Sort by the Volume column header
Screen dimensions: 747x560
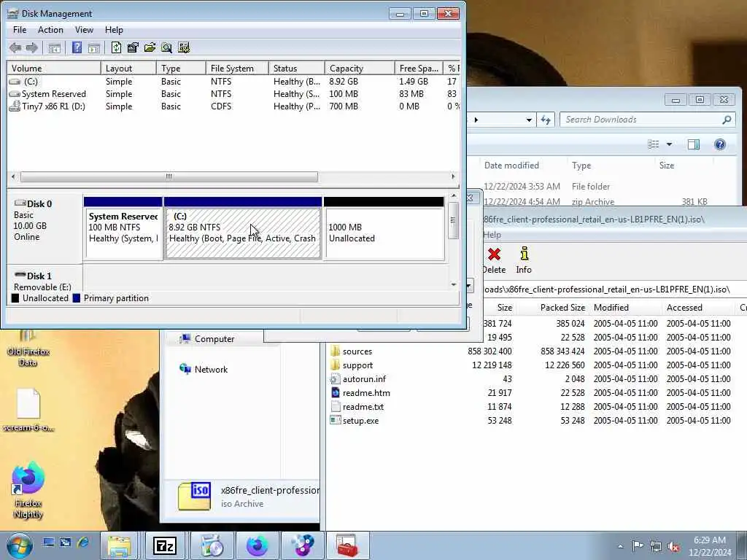pyautogui.click(x=54, y=68)
